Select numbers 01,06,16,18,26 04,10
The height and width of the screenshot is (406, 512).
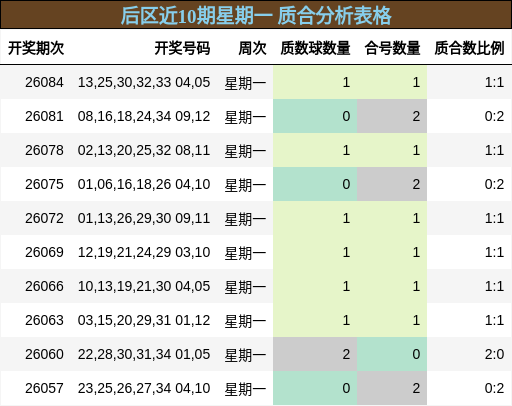[144, 184]
